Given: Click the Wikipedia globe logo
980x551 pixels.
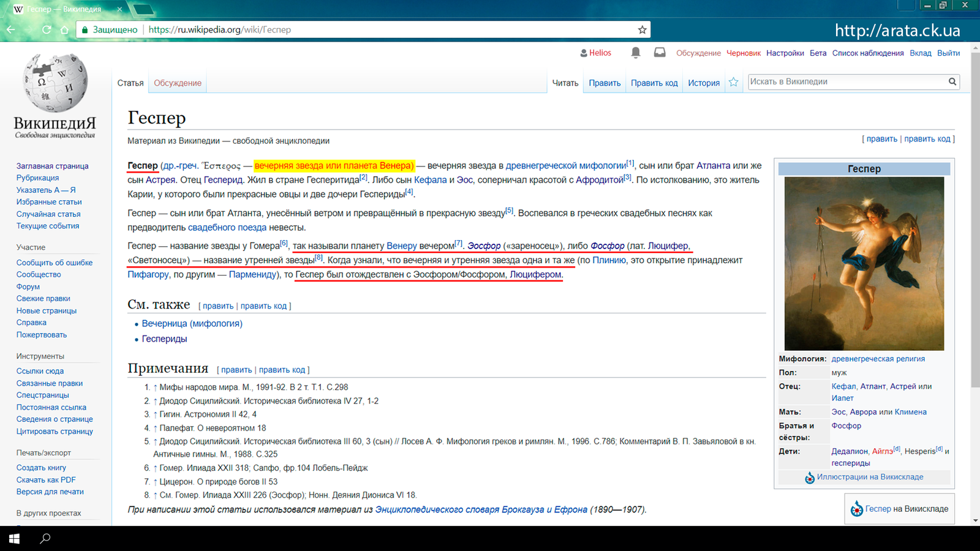Looking at the screenshot, I should click(x=55, y=83).
